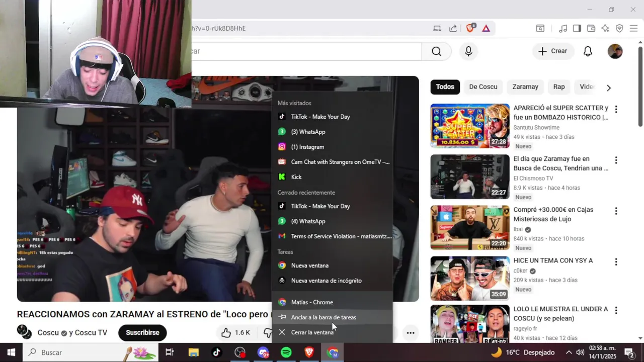Open (3) WhatsApp in jump list
The height and width of the screenshot is (362, 644).
[332, 132]
